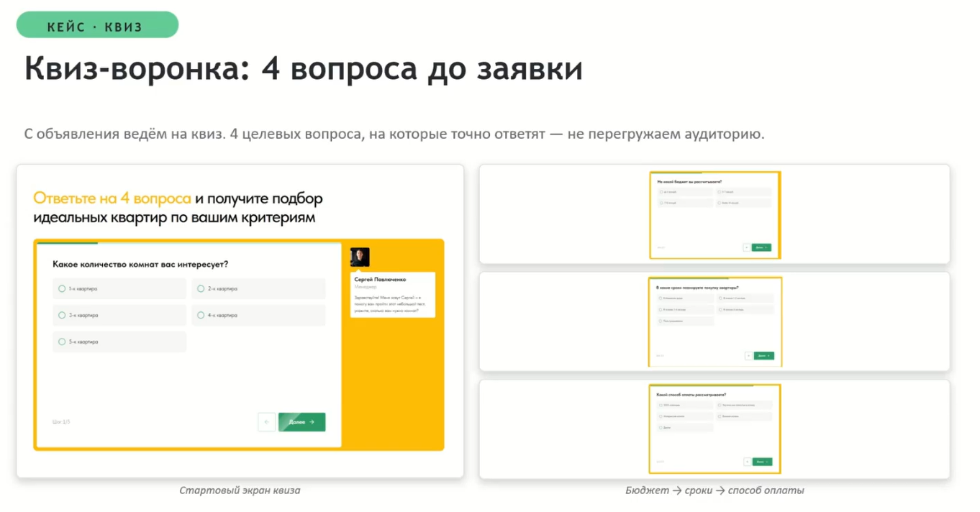Click the back arrow in the purchase timing thumbnail
Viewport: 980px width, 512px height.
tap(750, 355)
